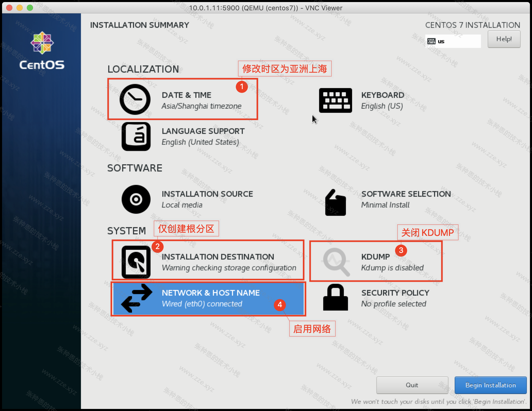Click 'Local media' source text
532x411 pixels.
(x=182, y=205)
